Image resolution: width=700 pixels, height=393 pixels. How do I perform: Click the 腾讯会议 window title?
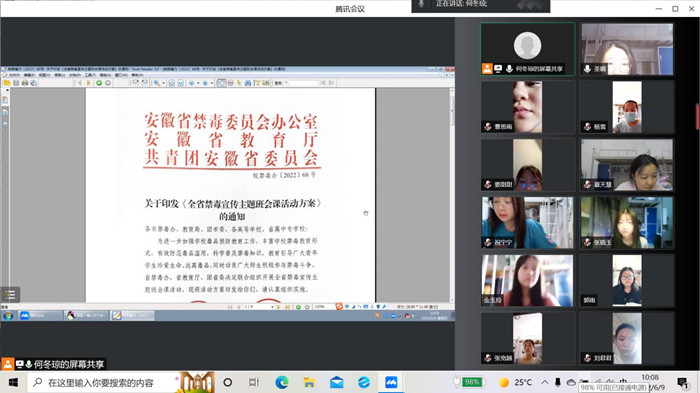tap(350, 8)
